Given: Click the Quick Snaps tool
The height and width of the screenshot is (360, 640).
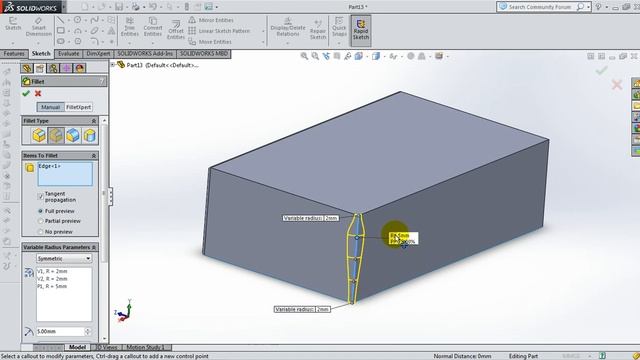Looking at the screenshot, I should tap(339, 27).
